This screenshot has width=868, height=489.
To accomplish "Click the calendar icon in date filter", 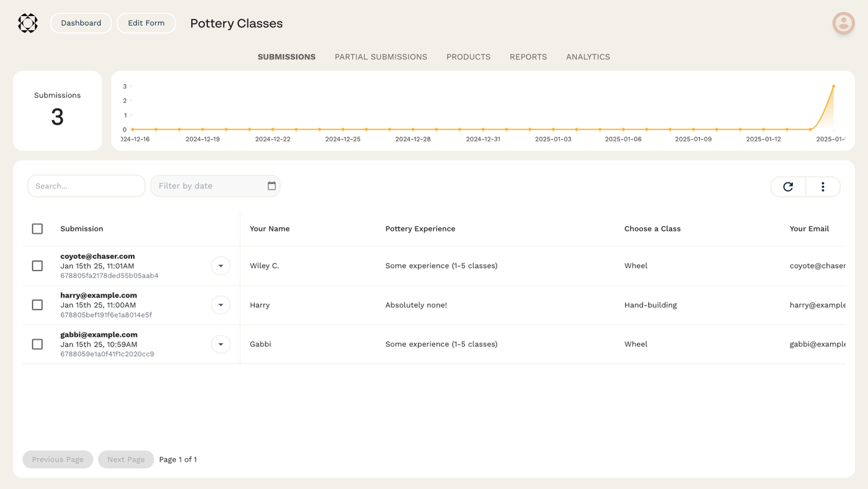I will click(x=272, y=186).
